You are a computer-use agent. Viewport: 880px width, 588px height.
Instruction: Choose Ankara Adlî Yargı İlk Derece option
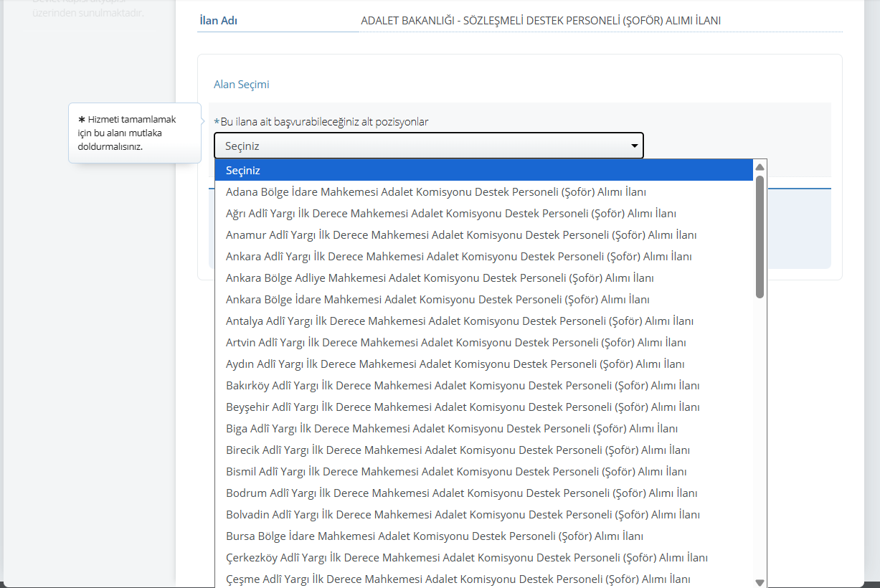[484, 257]
